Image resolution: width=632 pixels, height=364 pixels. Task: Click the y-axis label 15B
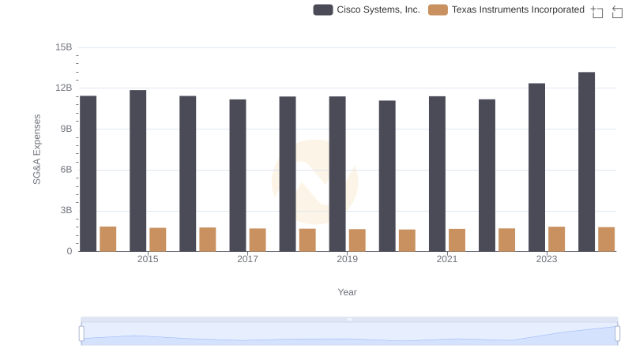(x=64, y=47)
